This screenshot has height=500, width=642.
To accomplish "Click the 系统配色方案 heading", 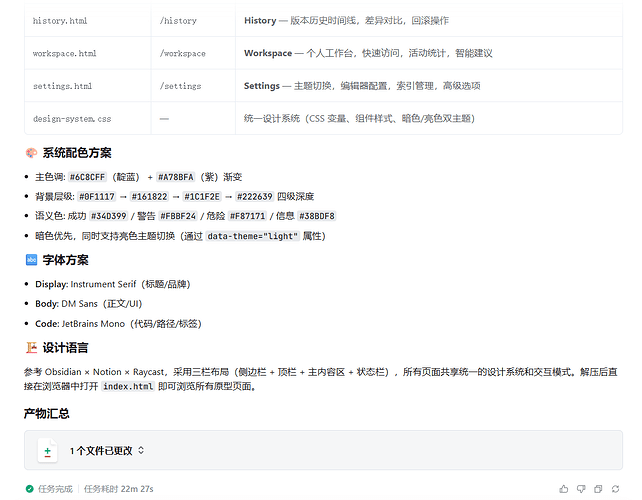I will click(x=77, y=153).
